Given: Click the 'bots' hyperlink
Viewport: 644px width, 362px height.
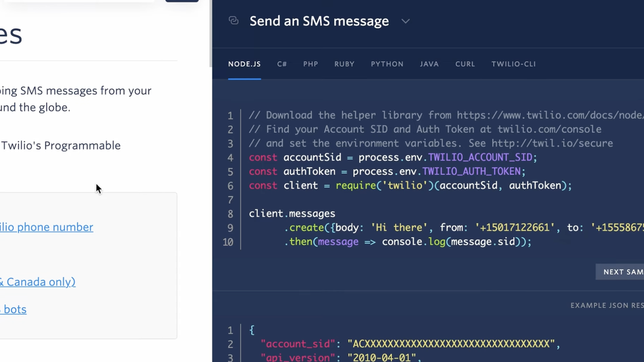Looking at the screenshot, I should [x=13, y=309].
